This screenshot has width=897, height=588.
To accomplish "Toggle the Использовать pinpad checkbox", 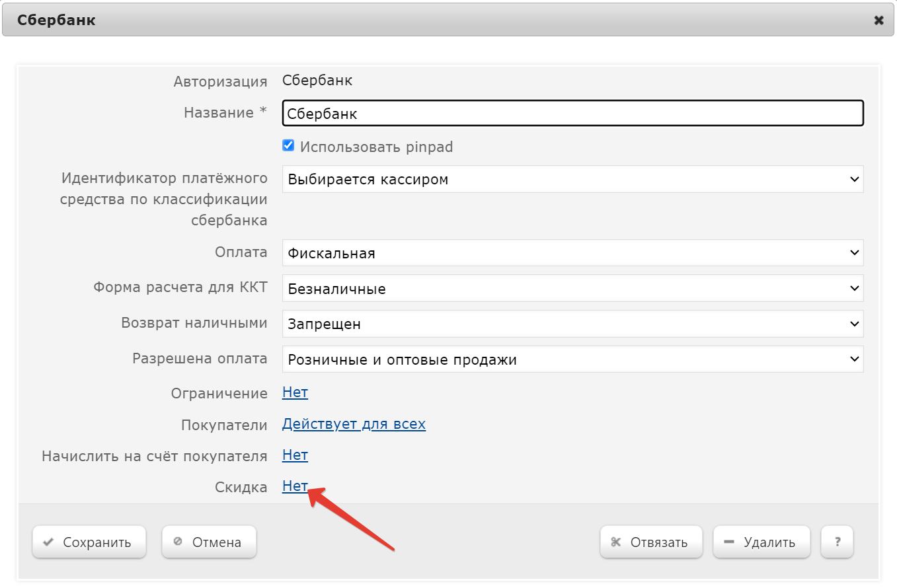I will 288,146.
